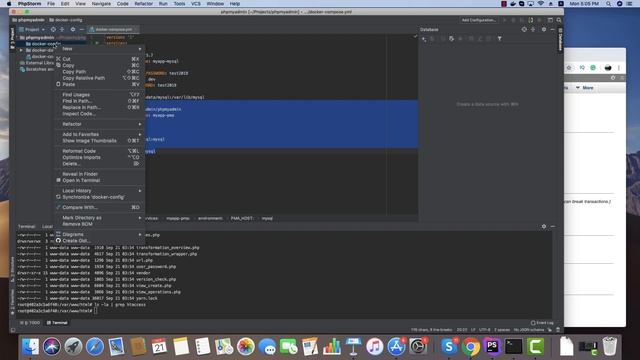640x360 pixels.
Task: Click the terminal command prompt input
Action: click(96, 311)
